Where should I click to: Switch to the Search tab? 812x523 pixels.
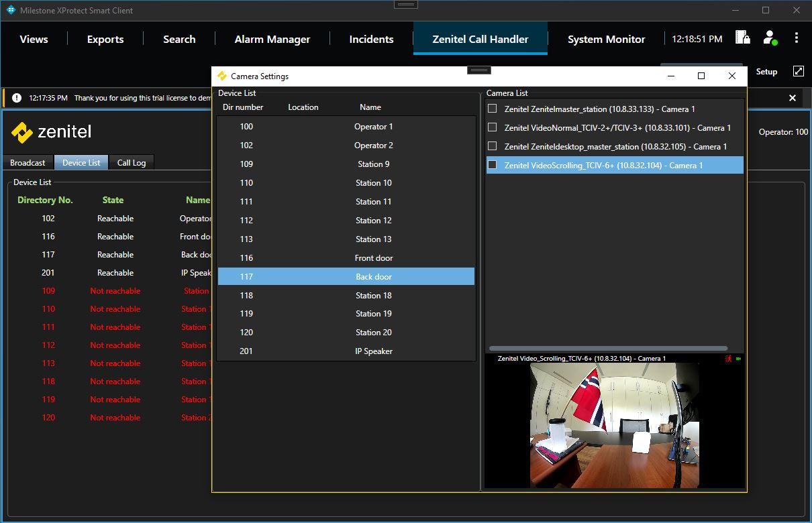tap(179, 39)
